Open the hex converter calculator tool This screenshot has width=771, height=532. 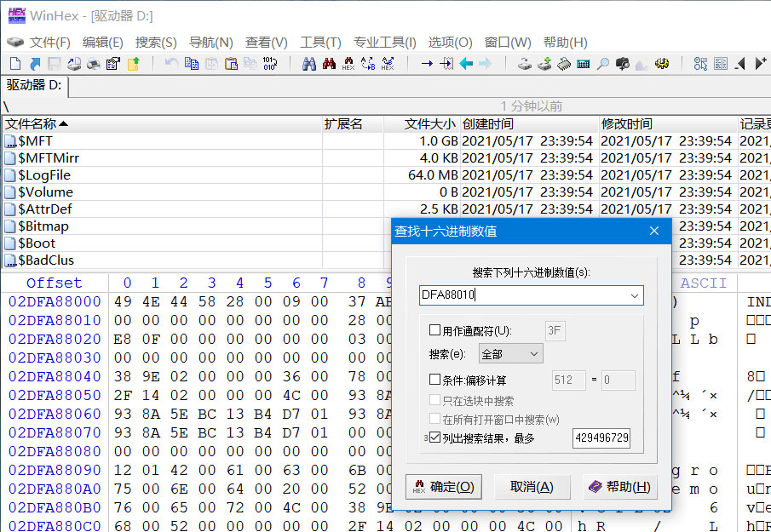tap(583, 64)
